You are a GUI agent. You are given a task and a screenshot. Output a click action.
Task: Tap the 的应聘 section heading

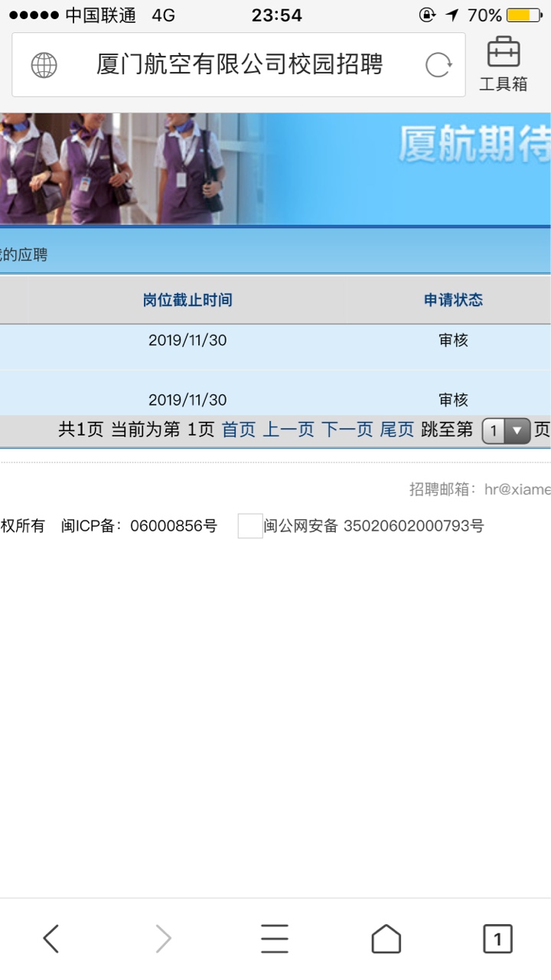pos(24,255)
